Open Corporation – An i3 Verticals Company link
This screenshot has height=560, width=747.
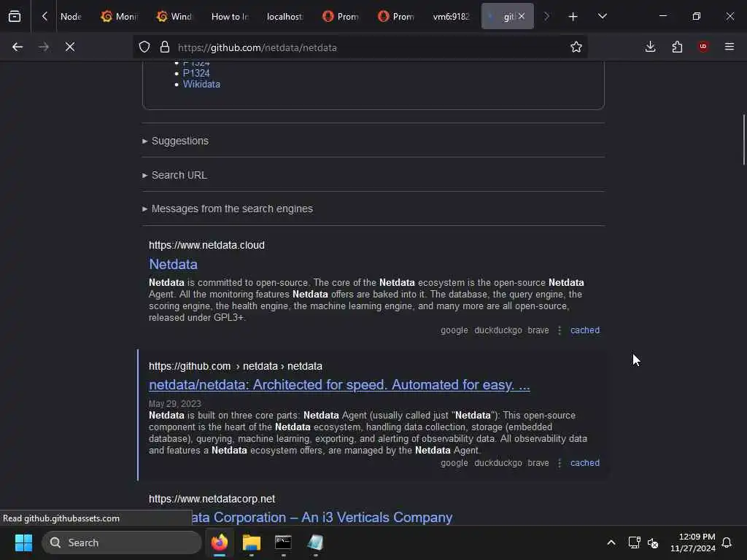[x=322, y=518]
